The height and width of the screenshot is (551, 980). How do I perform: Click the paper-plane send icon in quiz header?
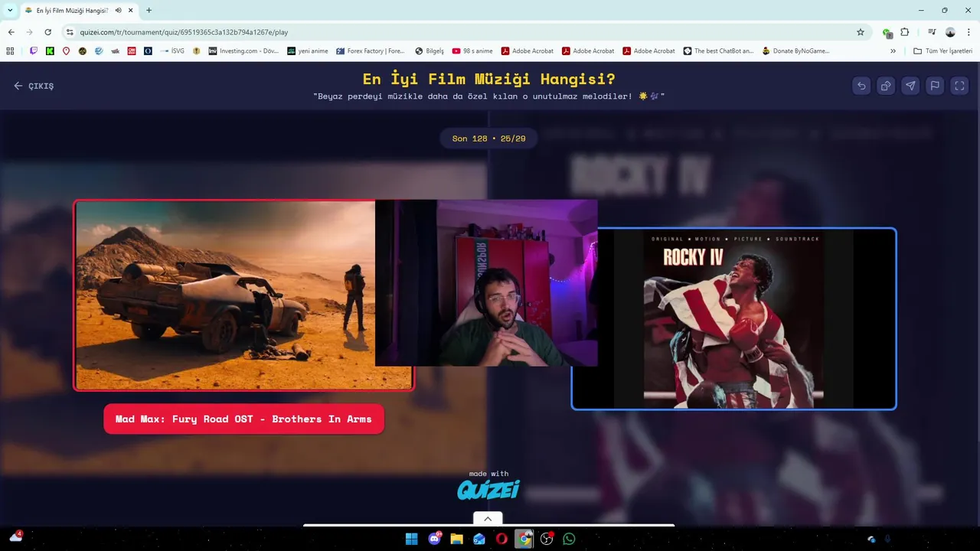point(910,86)
